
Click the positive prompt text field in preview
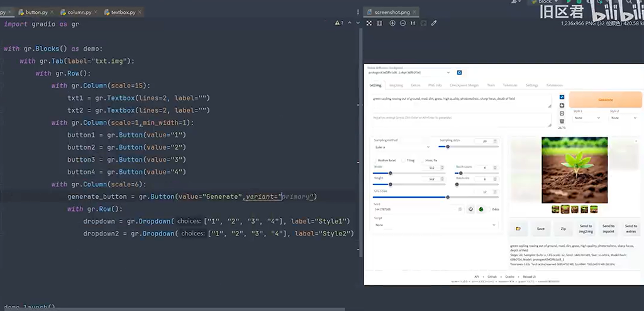[462, 101]
